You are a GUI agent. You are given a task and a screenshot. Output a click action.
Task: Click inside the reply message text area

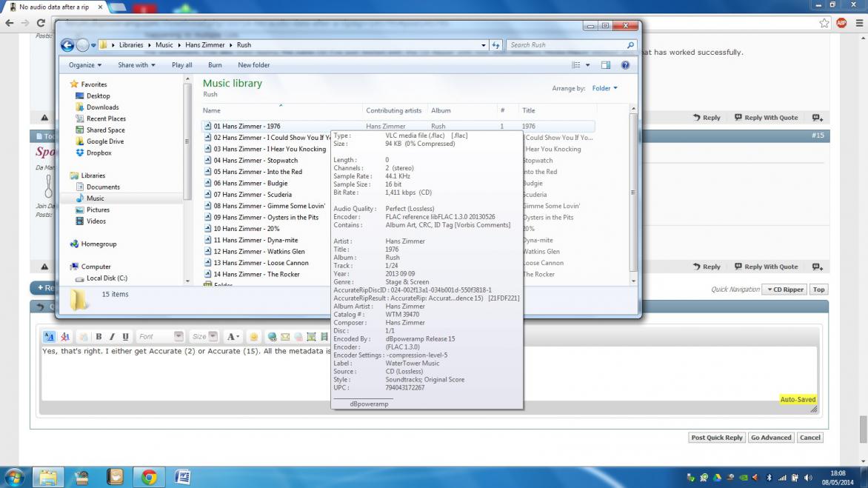pyautogui.click(x=429, y=373)
